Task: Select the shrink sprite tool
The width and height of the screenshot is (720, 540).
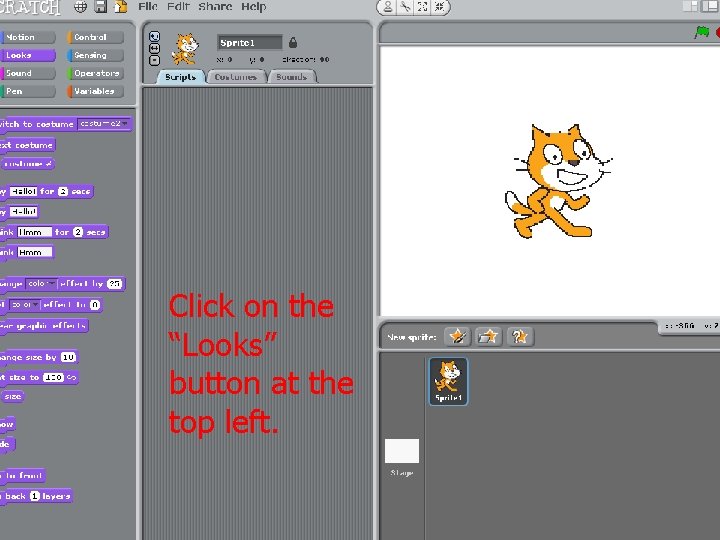Action: tap(439, 7)
